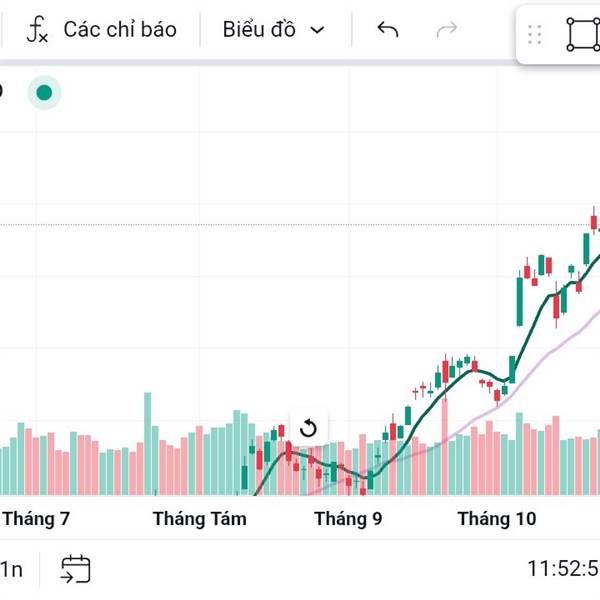600x600 pixels.
Task: Click the Tháng 7 time axis label
Action: [x=36, y=519]
